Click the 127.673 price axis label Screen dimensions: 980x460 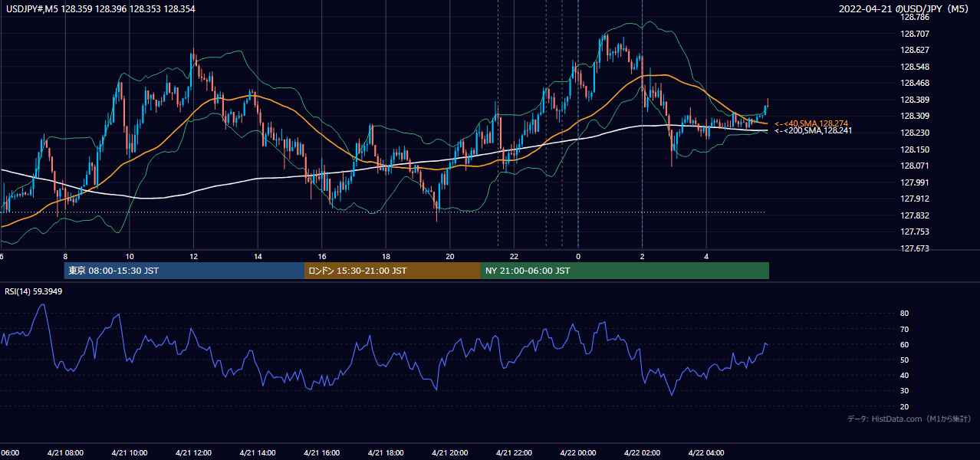[915, 248]
